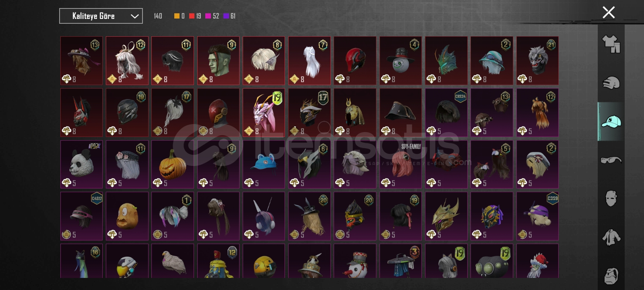Viewport: 644px width, 290px height.
Task: Open the face mask category icon
Action: pos(611,199)
